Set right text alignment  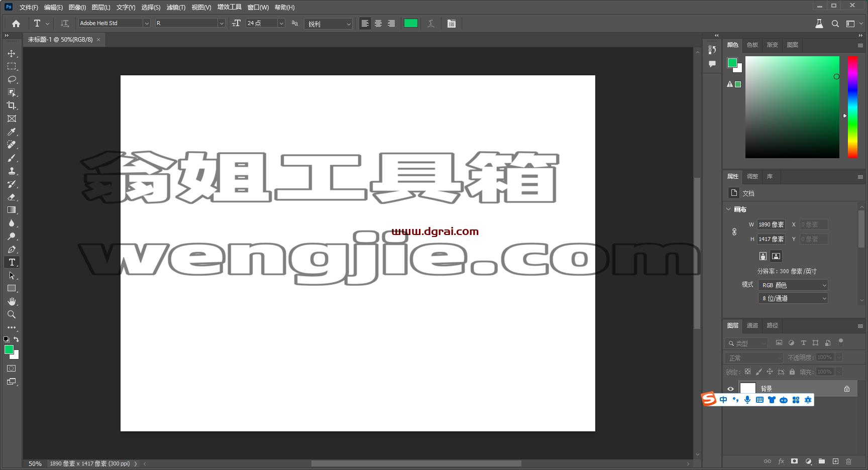tap(391, 23)
